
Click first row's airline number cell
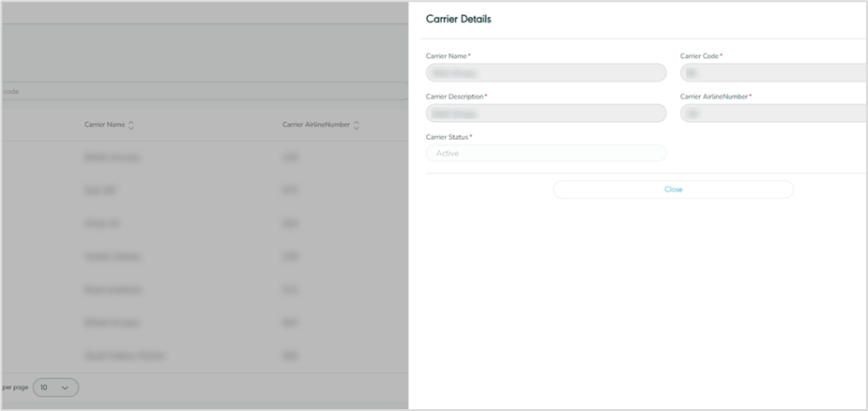[x=290, y=158]
